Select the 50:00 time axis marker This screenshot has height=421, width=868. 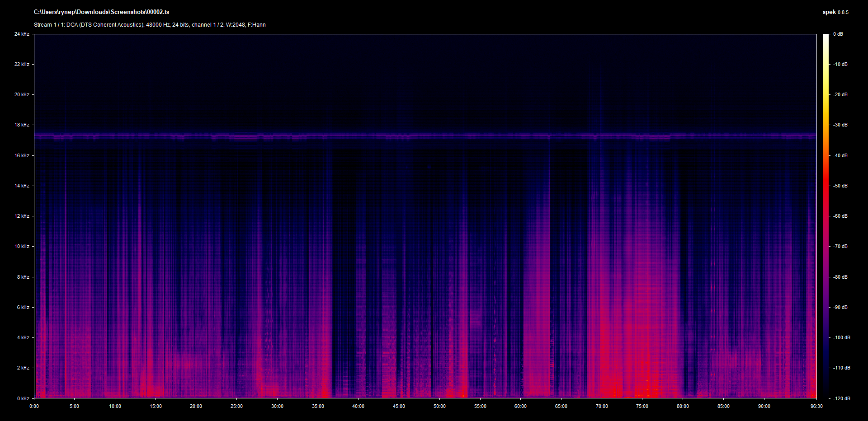[x=439, y=406]
